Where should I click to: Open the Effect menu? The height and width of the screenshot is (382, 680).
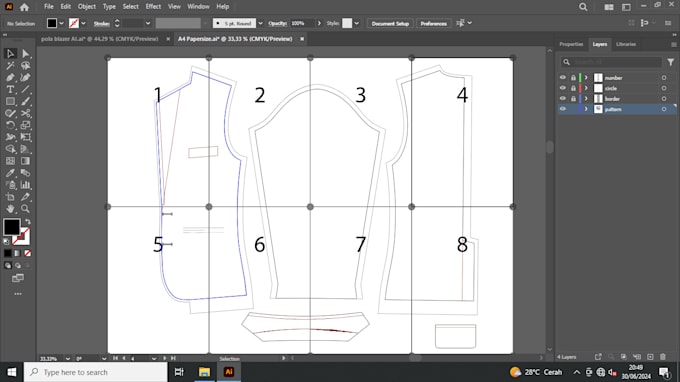(153, 7)
